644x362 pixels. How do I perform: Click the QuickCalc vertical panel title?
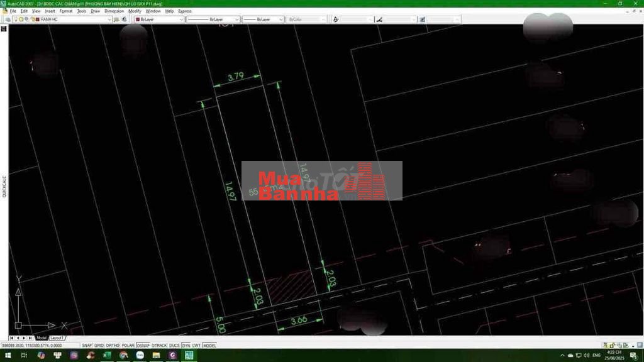(x=4, y=186)
